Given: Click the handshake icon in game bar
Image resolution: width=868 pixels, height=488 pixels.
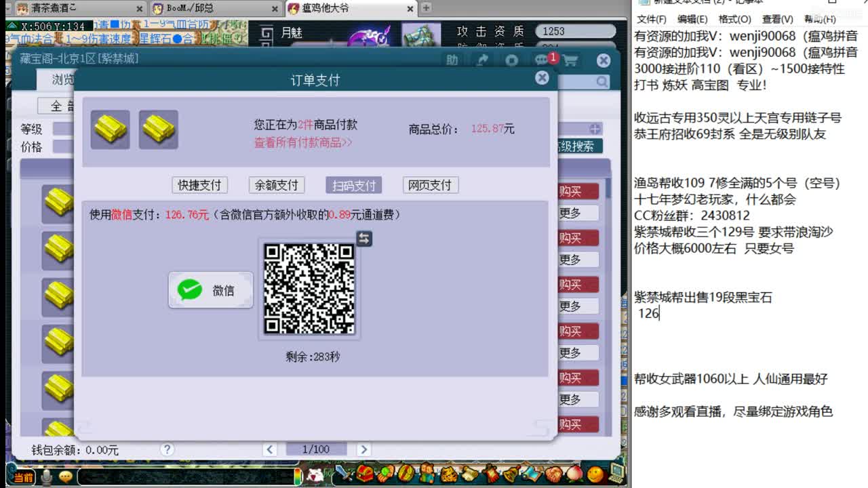Looking at the screenshot, I should tap(553, 473).
